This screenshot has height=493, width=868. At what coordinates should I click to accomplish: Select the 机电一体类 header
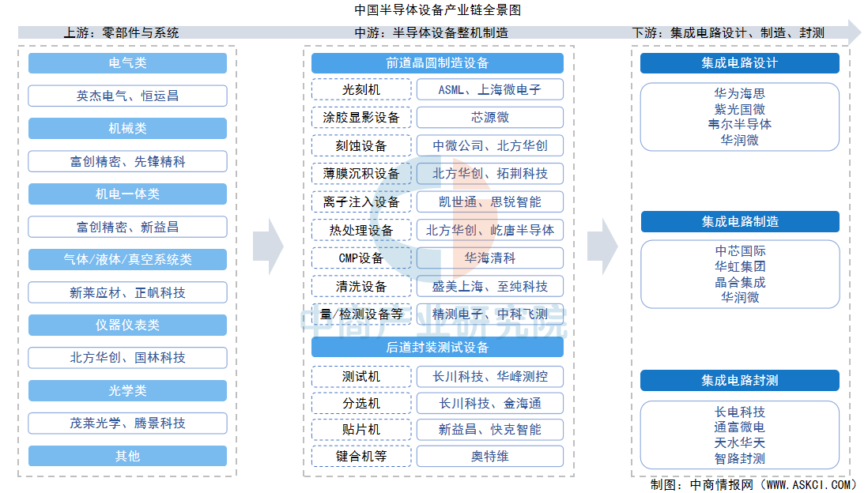click(127, 194)
